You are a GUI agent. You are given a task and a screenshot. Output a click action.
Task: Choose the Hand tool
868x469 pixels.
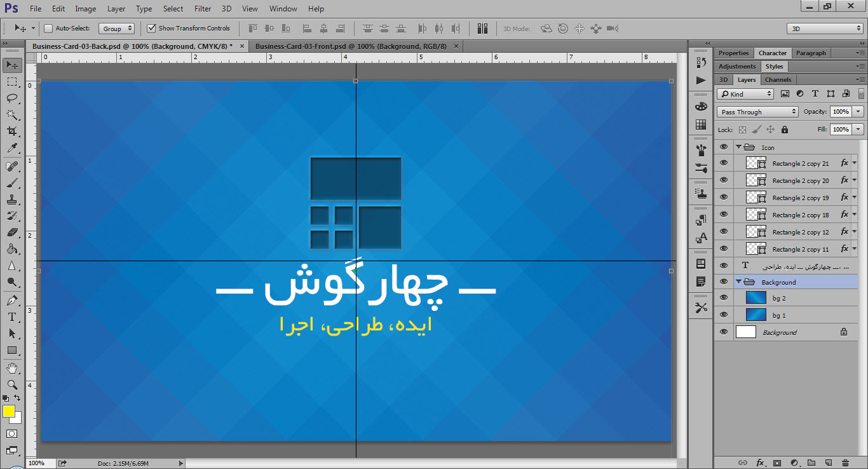[12, 368]
